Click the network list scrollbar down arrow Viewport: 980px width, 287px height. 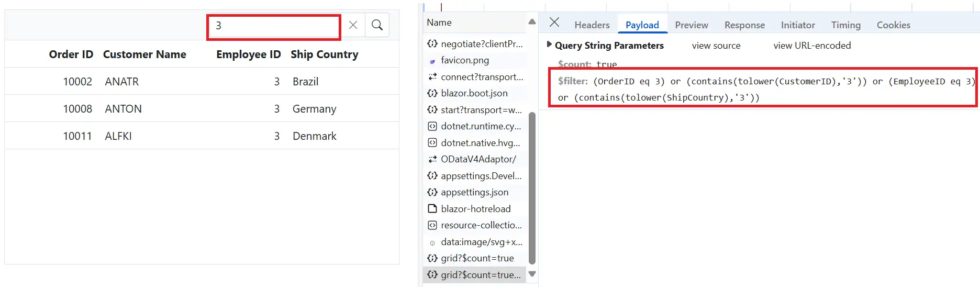coord(532,274)
